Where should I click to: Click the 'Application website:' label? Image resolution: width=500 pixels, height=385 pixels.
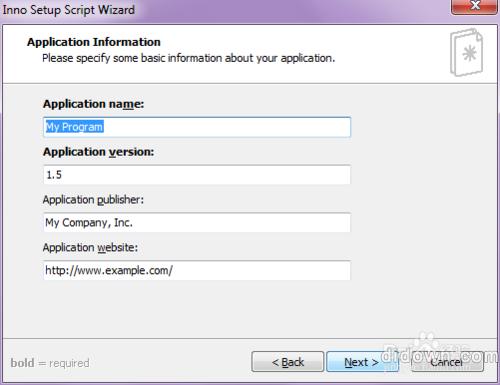(90, 247)
